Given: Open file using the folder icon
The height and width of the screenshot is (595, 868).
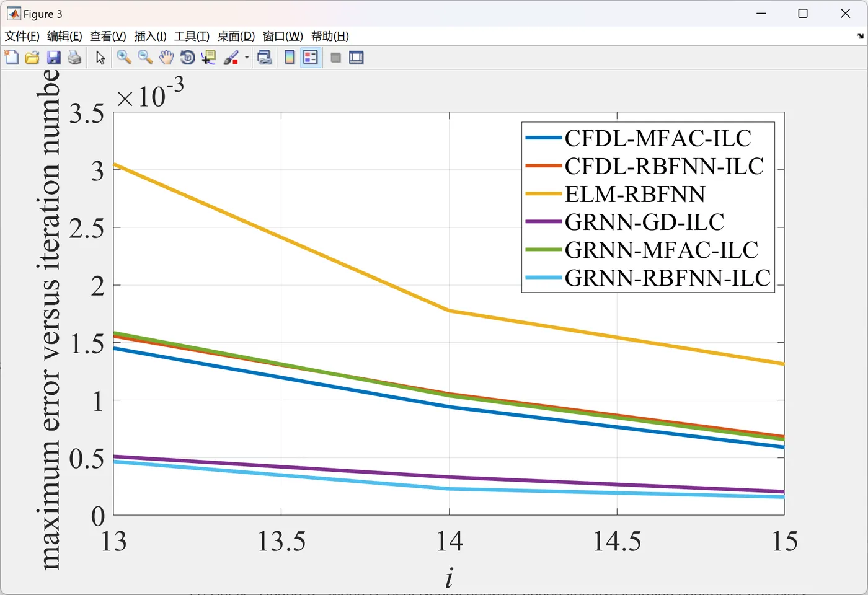Looking at the screenshot, I should coord(32,58).
